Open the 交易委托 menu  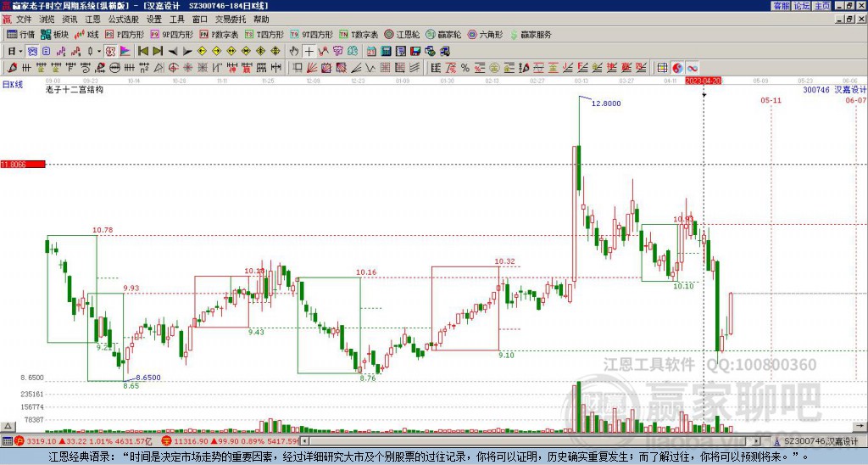[231, 20]
